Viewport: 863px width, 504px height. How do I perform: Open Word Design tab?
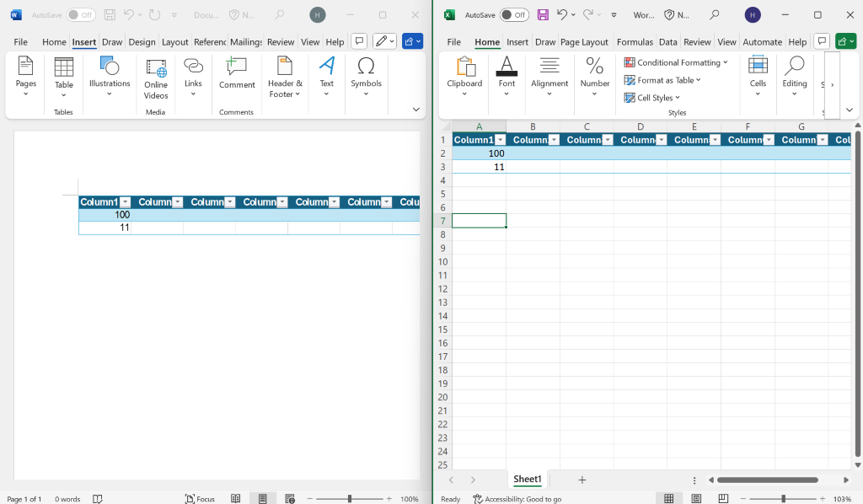pyautogui.click(x=142, y=42)
